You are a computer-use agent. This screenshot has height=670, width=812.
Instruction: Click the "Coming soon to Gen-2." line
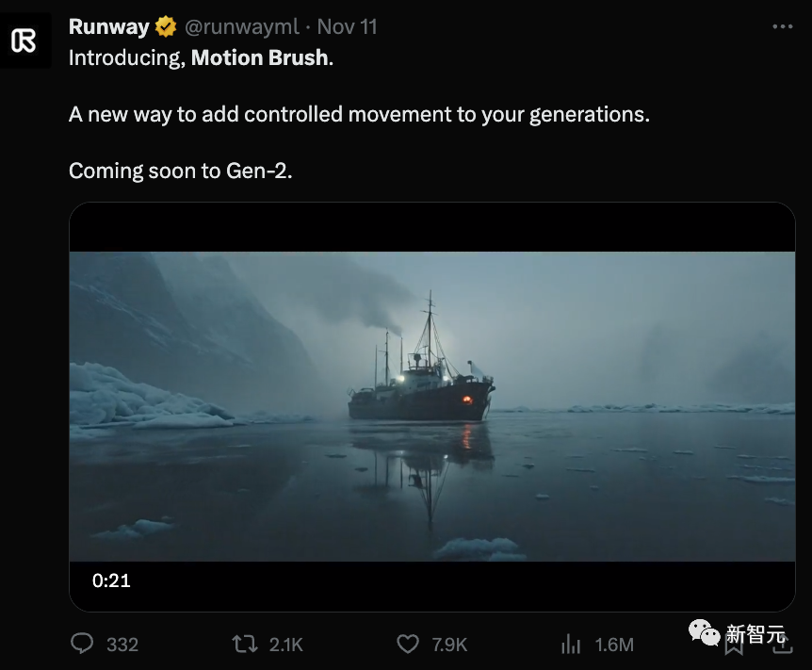(180, 172)
